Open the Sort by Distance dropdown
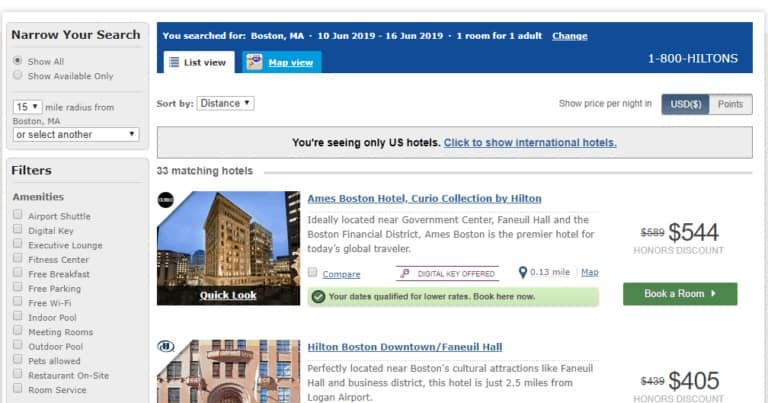This screenshot has height=403, width=768. [x=225, y=103]
